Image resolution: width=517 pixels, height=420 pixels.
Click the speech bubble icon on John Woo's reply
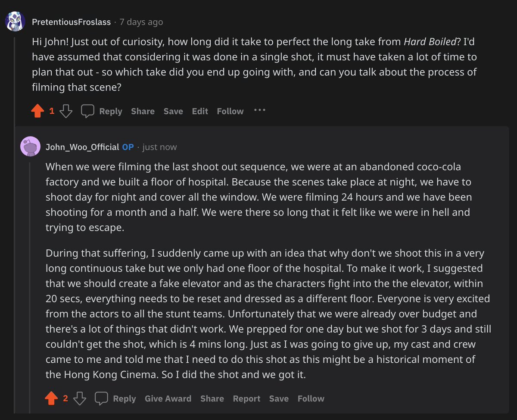102,398
